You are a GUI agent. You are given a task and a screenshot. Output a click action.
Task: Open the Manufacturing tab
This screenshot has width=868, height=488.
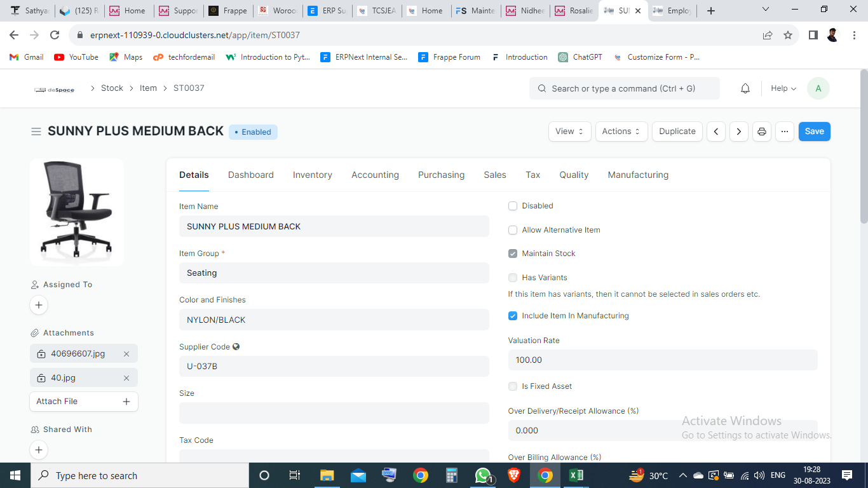point(637,175)
